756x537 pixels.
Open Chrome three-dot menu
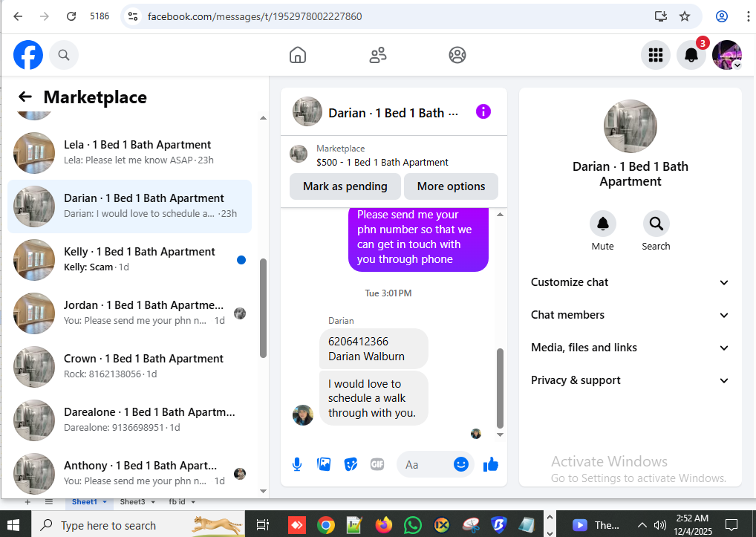click(748, 16)
